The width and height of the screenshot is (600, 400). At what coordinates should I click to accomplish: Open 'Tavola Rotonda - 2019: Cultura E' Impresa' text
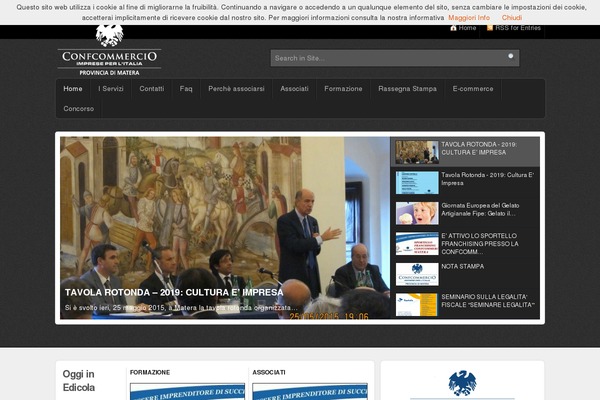[x=488, y=179]
